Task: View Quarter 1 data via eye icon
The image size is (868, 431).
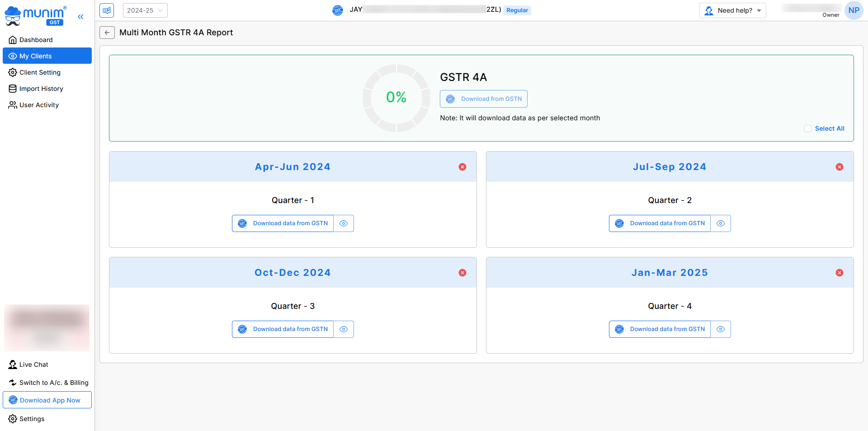Action: [344, 223]
